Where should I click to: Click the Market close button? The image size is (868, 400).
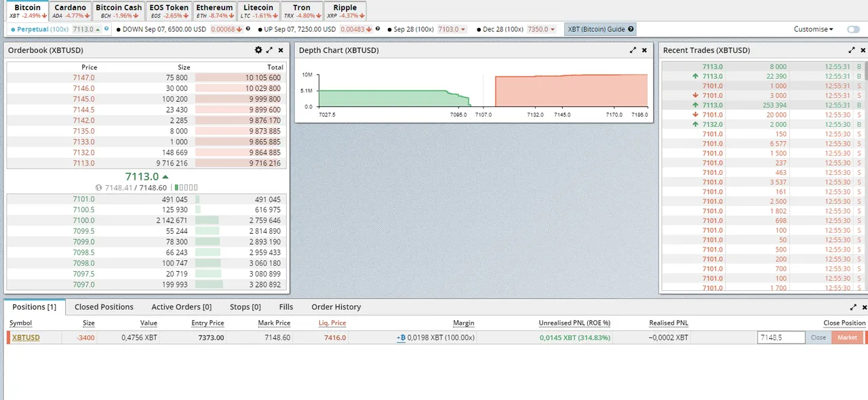(847, 338)
